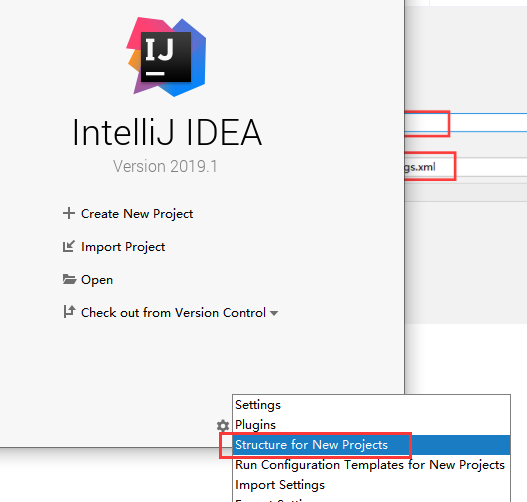Expand the Version Control dropdown arrow
The width and height of the screenshot is (527, 502).
pos(274,313)
